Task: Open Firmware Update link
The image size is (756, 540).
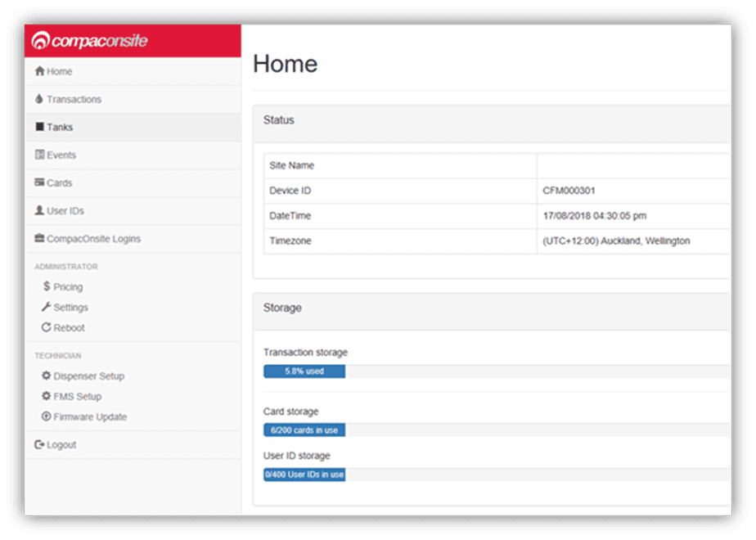Action: [x=90, y=417]
